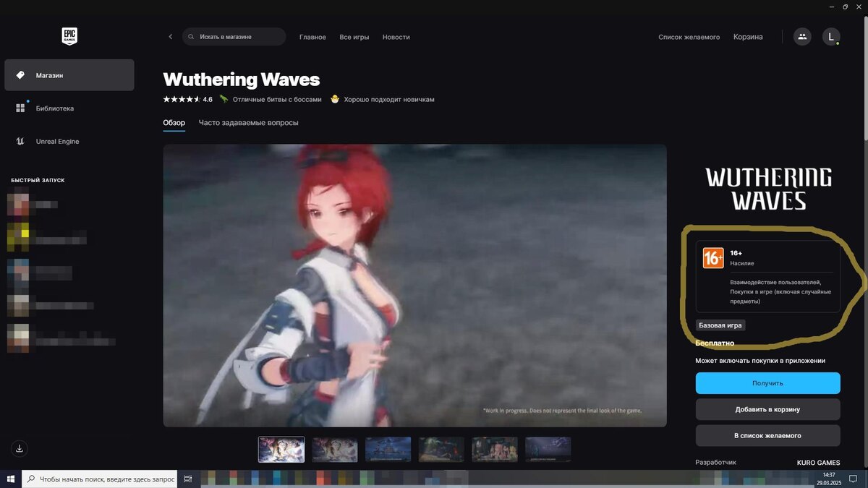
Task: Click the Получить button
Action: pos(768,383)
